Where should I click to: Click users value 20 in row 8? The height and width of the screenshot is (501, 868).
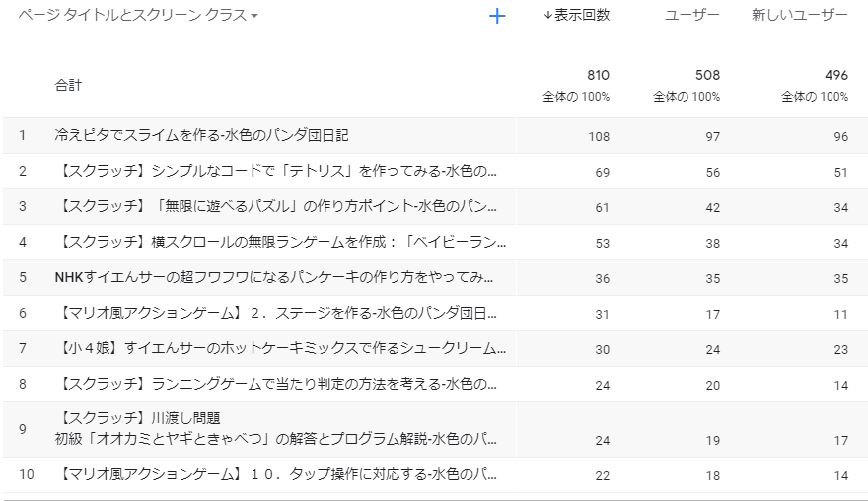[x=712, y=385]
